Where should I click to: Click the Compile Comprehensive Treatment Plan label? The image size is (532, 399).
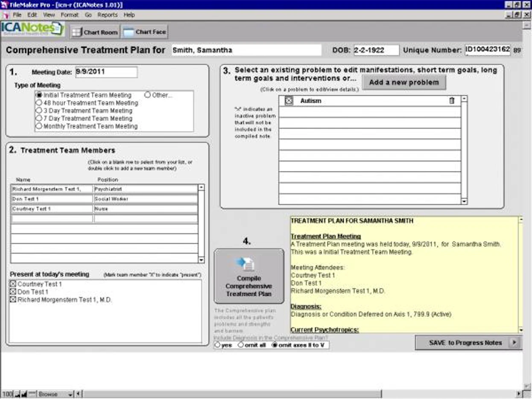tap(249, 286)
